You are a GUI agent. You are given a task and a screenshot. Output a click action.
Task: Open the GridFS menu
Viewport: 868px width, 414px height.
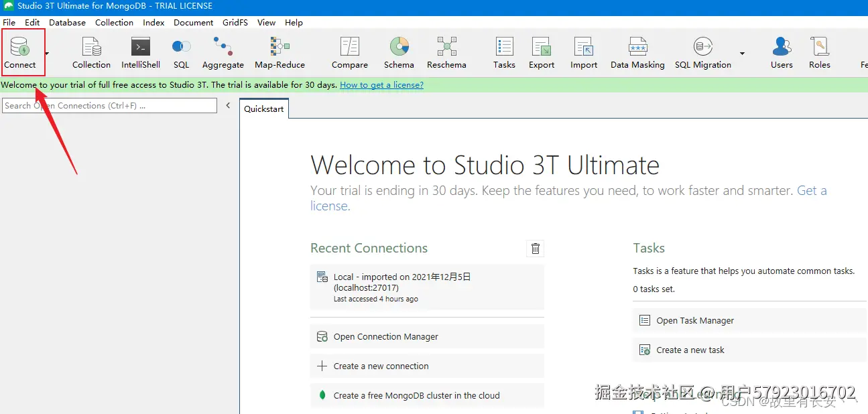pos(235,22)
